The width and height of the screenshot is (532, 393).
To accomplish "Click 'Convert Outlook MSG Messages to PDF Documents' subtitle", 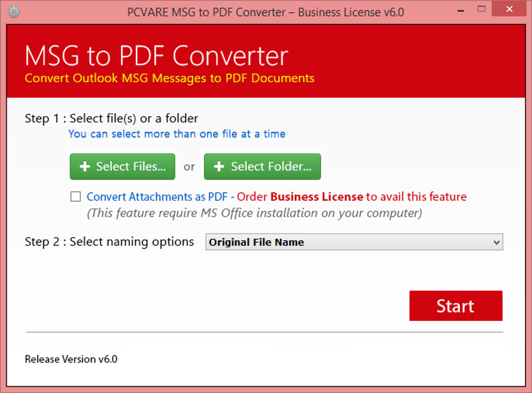I will coord(170,78).
